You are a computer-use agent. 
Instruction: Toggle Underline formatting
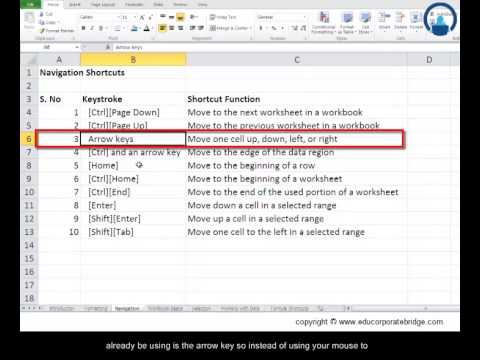[x=101, y=28]
